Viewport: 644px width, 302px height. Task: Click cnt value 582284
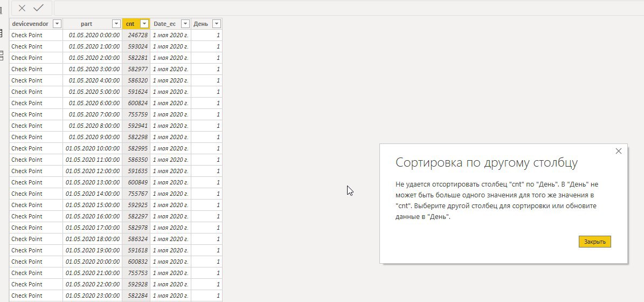tap(136, 295)
